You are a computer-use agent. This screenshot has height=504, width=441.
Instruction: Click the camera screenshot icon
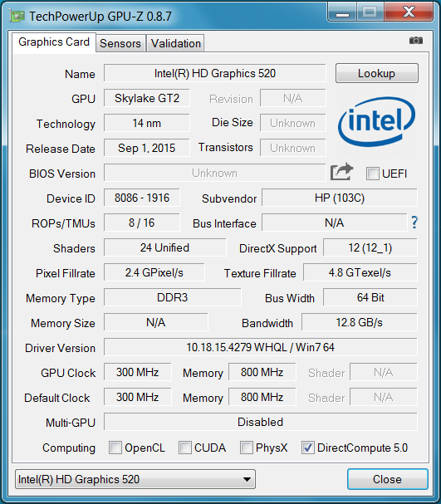[415, 41]
